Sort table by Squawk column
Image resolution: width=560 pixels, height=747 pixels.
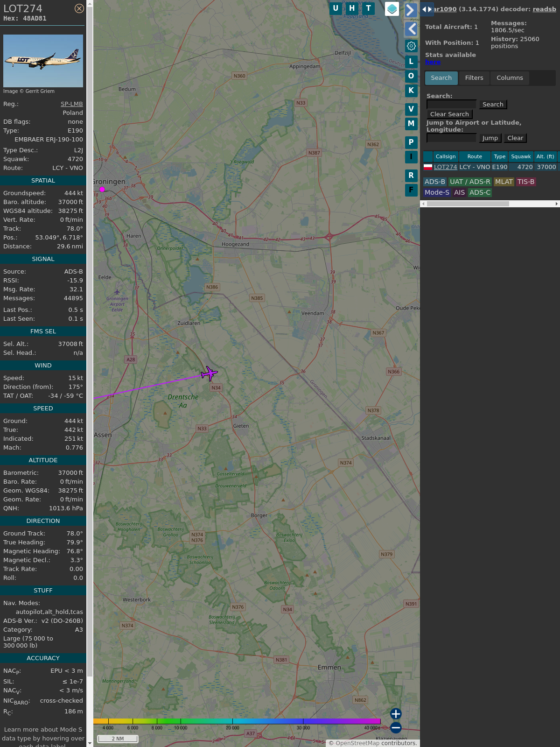[x=521, y=157]
